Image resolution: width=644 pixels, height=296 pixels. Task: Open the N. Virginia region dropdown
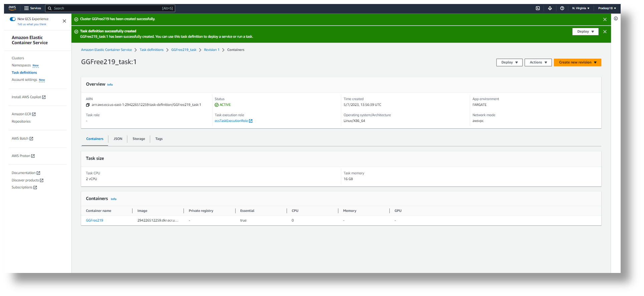coord(581,8)
